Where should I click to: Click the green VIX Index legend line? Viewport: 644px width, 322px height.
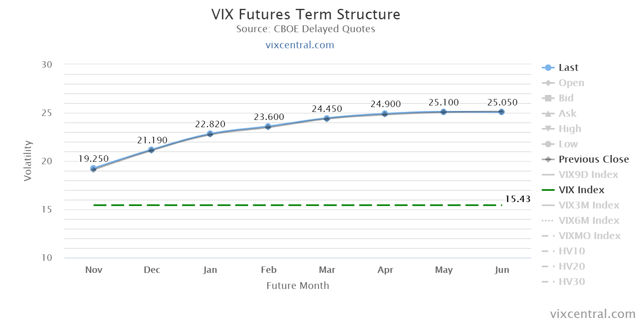point(548,190)
